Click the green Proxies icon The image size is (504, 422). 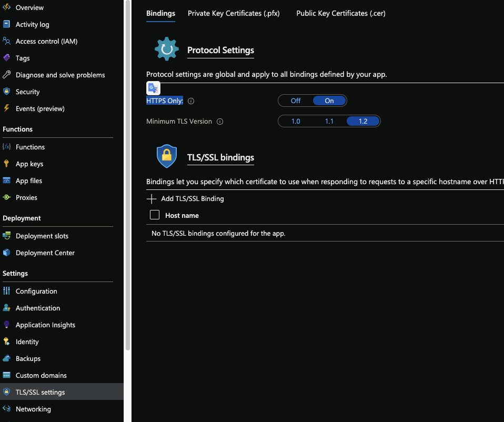click(x=6, y=197)
